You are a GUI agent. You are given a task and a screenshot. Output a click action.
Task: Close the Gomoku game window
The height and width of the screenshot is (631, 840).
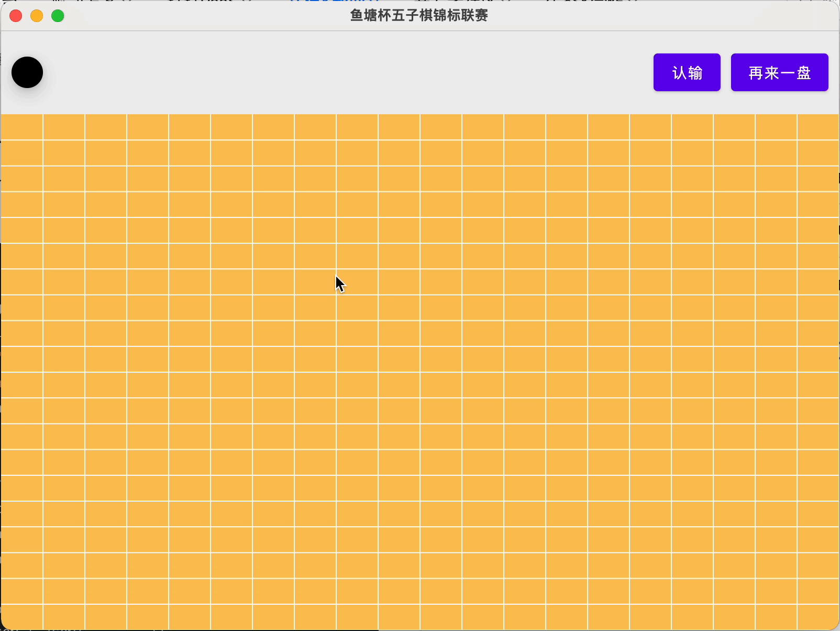click(16, 16)
